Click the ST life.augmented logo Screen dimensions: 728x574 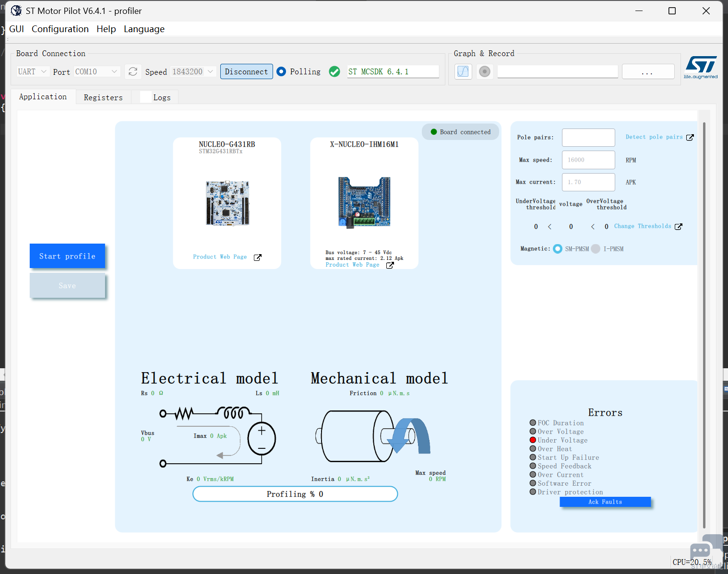point(701,67)
